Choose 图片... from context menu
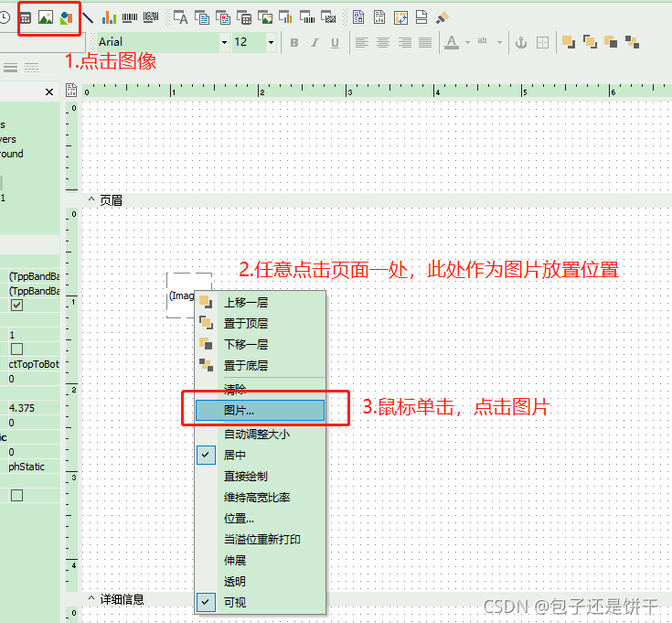This screenshot has width=672, height=623. pyautogui.click(x=261, y=411)
